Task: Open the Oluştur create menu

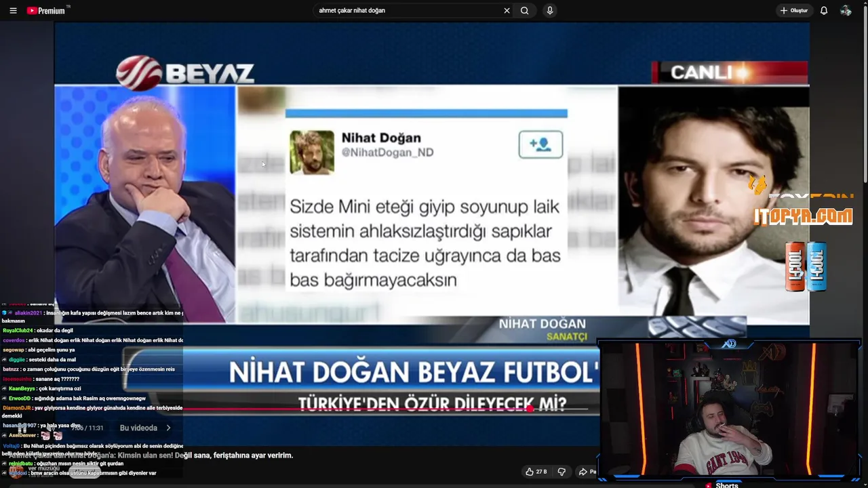Action: coord(793,11)
